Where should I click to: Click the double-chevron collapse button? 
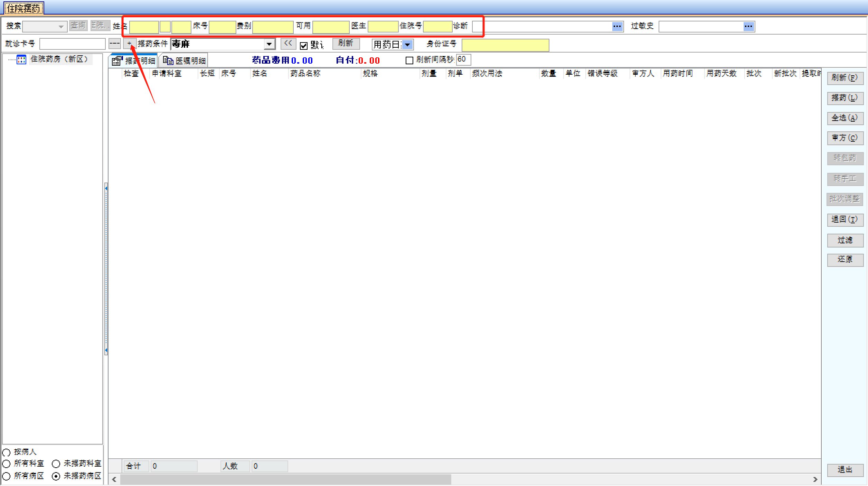[288, 44]
